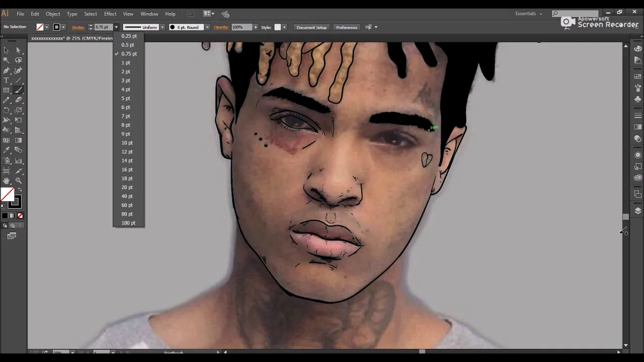Swap fill and stroke arrows
The width and height of the screenshot is (644, 362).
pyautogui.click(x=20, y=190)
